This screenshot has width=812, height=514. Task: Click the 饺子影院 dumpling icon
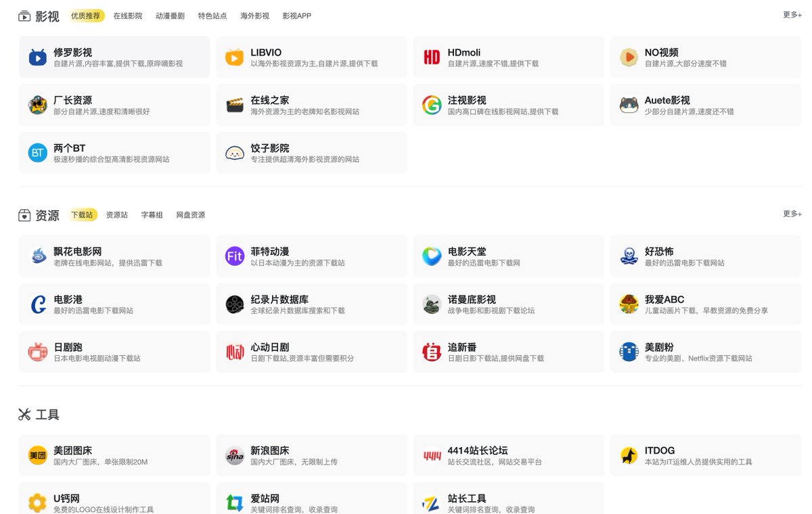(234, 153)
